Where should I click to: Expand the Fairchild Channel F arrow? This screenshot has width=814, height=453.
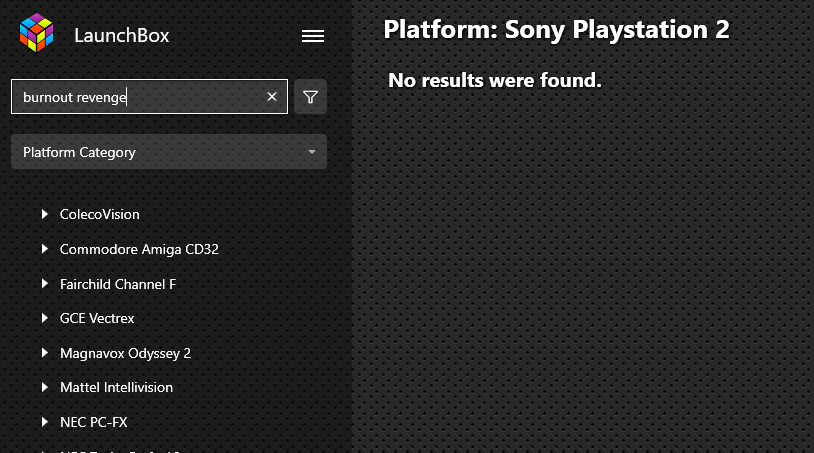pos(45,284)
